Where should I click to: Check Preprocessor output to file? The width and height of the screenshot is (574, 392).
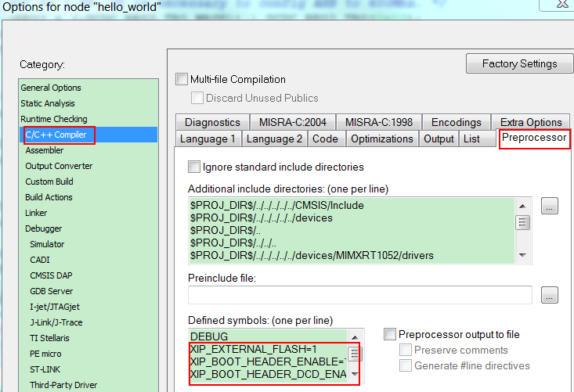point(390,334)
